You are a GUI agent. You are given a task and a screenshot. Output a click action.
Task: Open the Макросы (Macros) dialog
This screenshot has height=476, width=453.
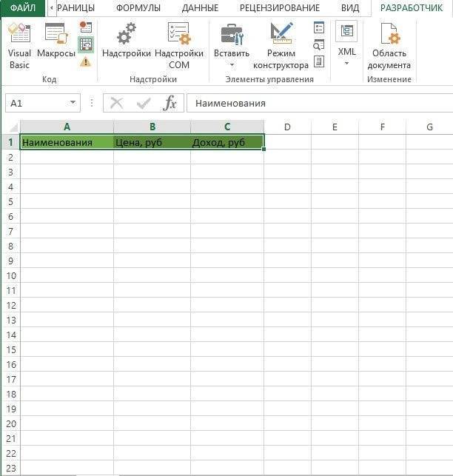56,45
